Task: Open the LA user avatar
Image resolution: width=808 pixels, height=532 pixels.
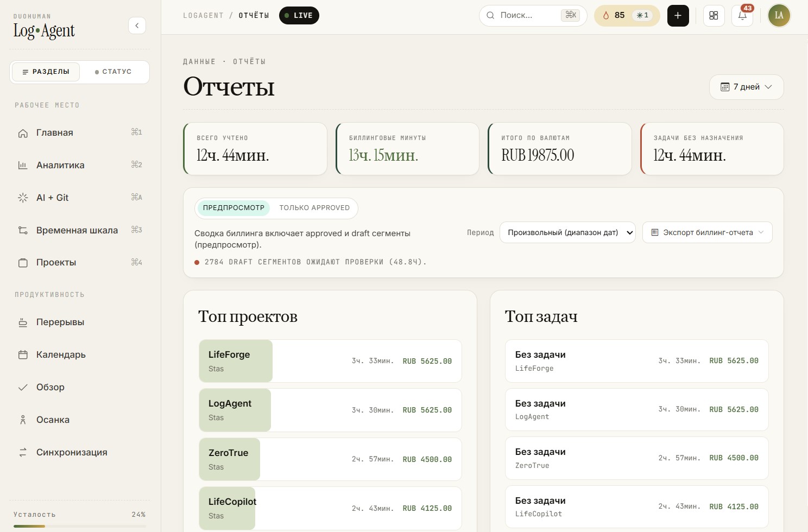Action: 779,16
